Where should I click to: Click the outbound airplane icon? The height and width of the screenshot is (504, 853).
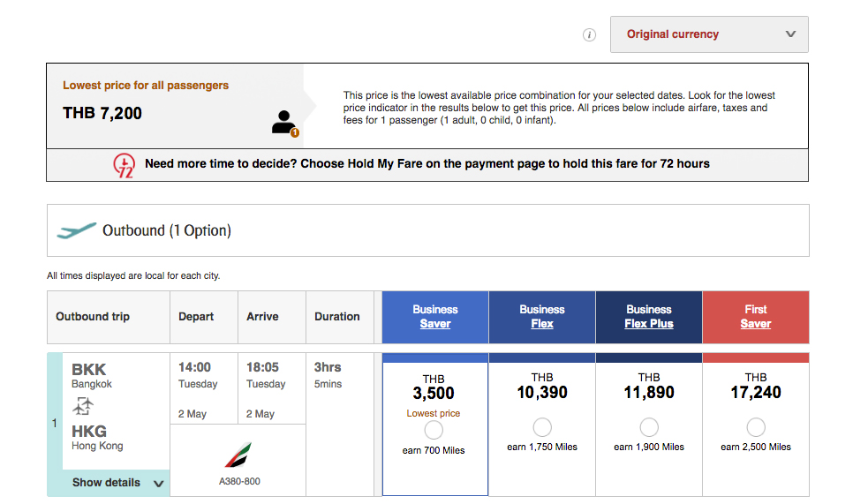click(x=77, y=230)
